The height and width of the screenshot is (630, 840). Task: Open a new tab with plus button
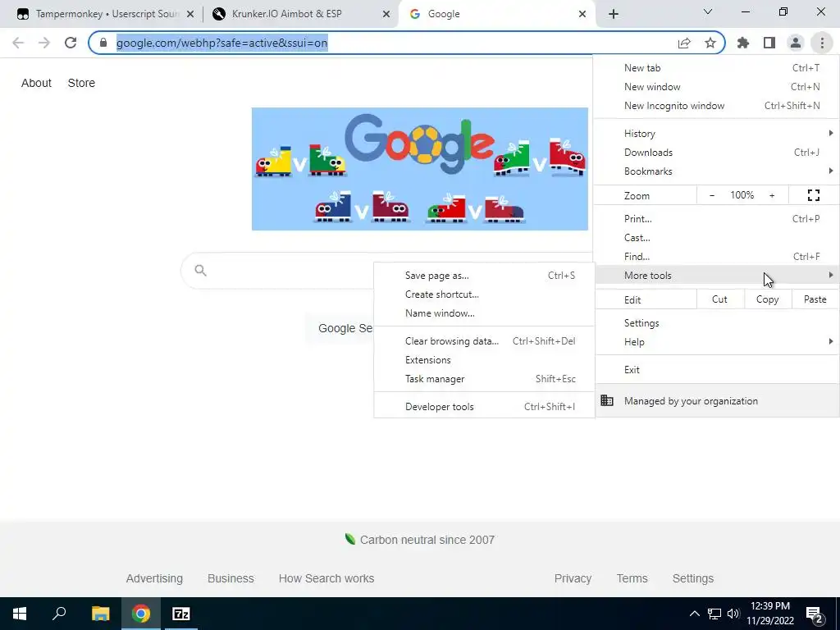[x=614, y=14]
